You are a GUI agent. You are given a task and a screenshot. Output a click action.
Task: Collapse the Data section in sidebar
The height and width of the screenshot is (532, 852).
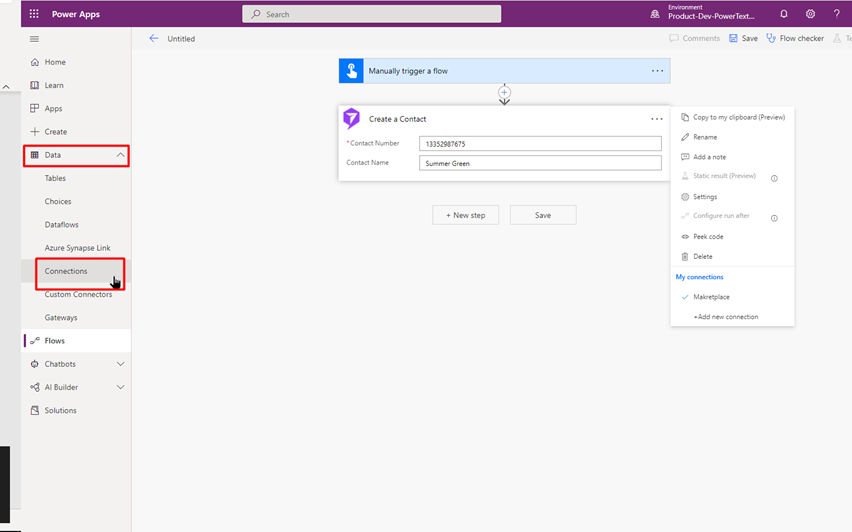point(120,155)
